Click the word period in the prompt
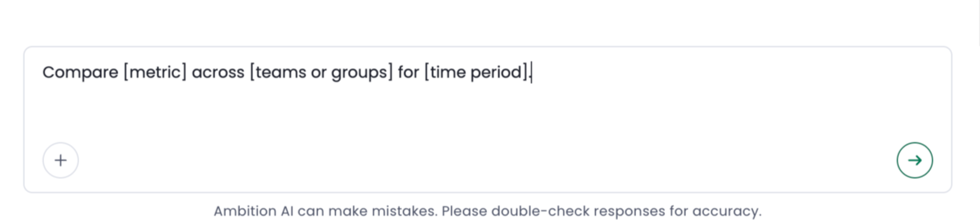This screenshot has height=220, width=980. pyautogui.click(x=497, y=72)
